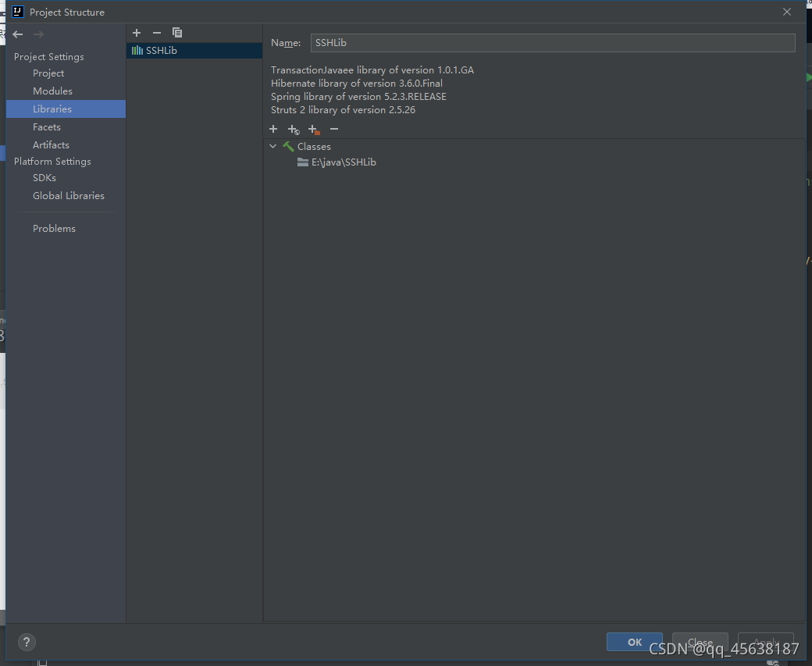Go forward with the right arrow

[x=38, y=34]
